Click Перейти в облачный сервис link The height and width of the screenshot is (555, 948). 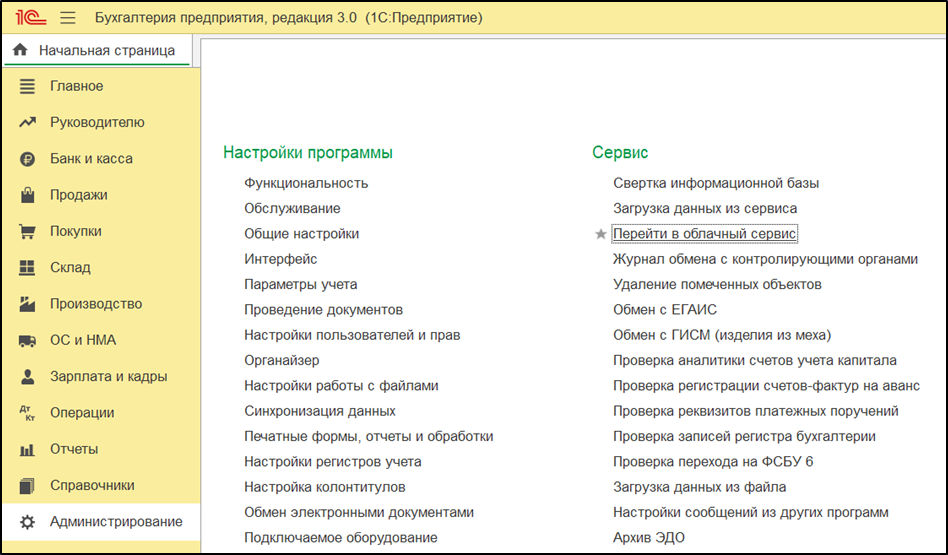704,234
